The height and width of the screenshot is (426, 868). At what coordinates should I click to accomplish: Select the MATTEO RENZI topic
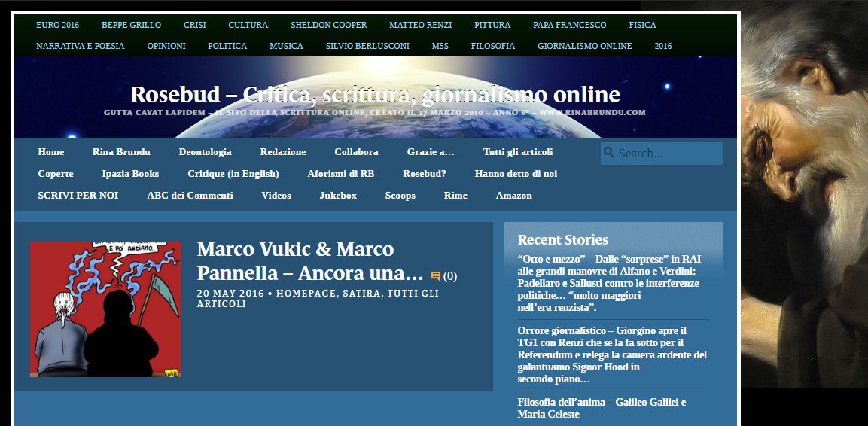pyautogui.click(x=420, y=25)
